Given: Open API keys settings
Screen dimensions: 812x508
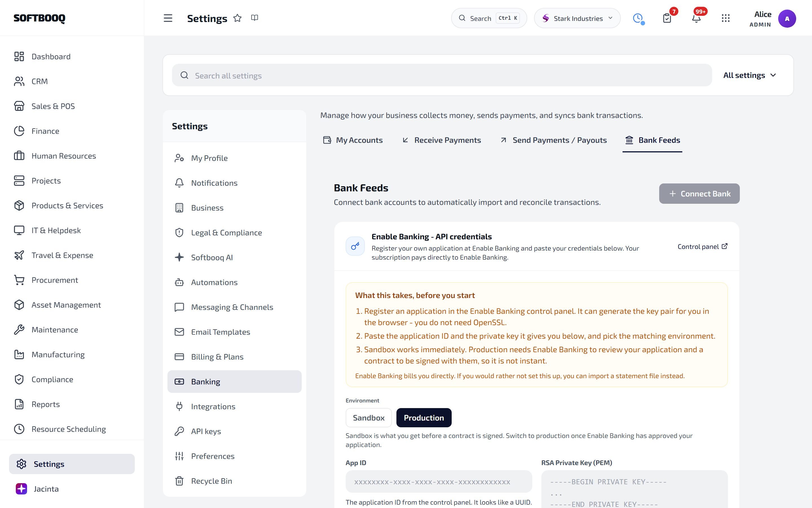Looking at the screenshot, I should (234, 431).
